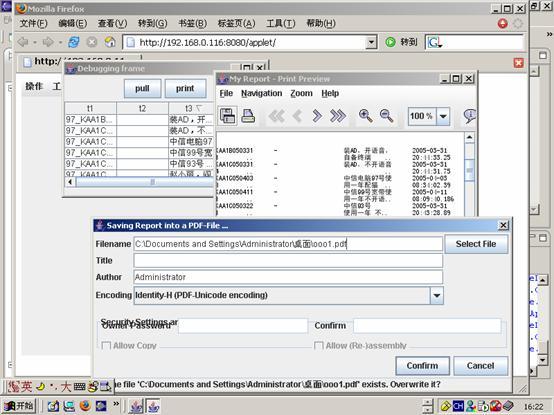This screenshot has width=554, height=415.
Task: Open the Zoom menu in Print Preview
Action: 301,93
